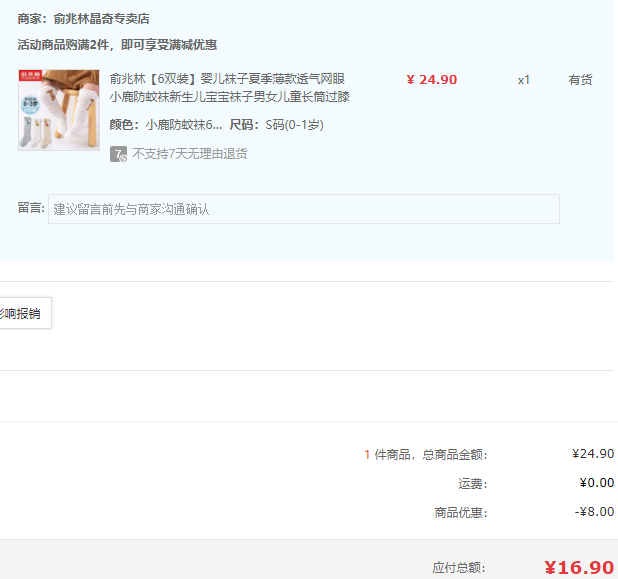Click the total payable amount ¥16.90
The height and width of the screenshot is (579, 618).
[x=579, y=567]
